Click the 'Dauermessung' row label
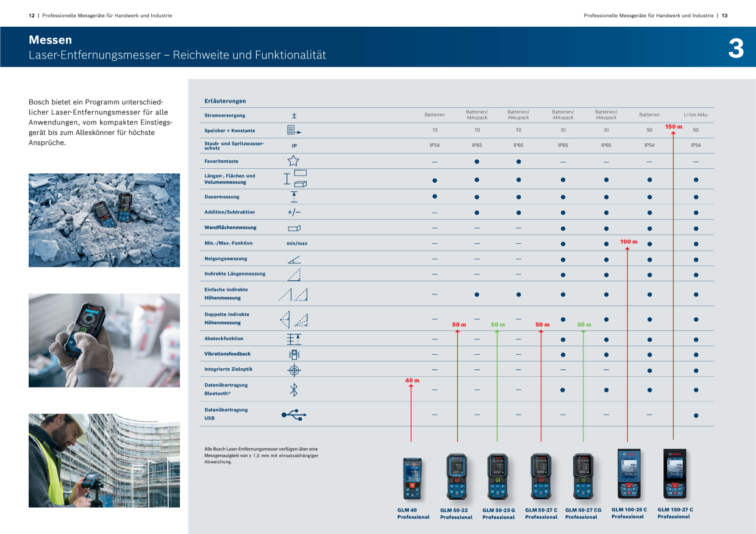The width and height of the screenshot is (756, 534). 222,197
